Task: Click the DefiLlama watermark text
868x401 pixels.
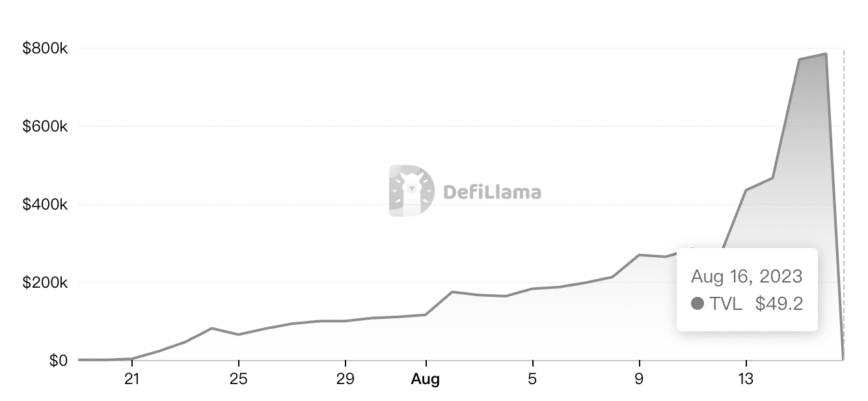Action: tap(492, 192)
